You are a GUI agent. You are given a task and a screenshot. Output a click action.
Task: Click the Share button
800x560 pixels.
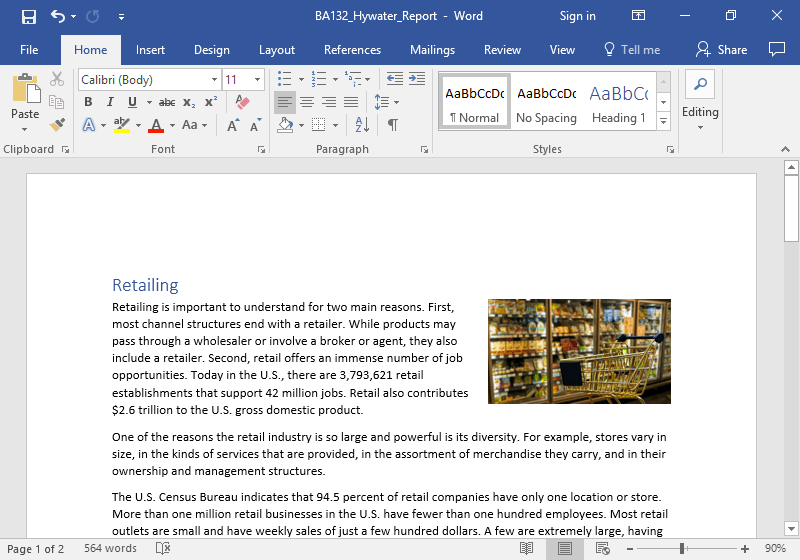coord(722,50)
